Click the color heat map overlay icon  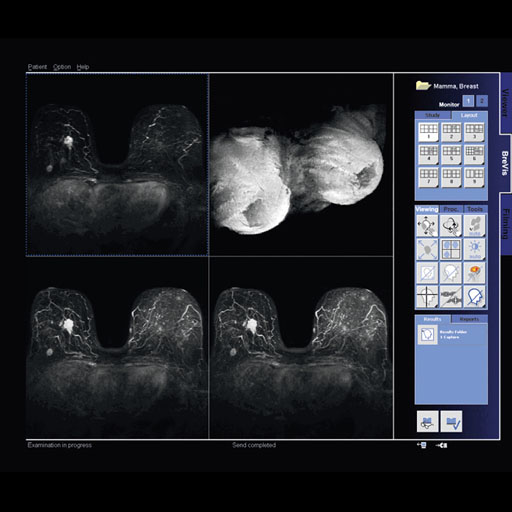pos(474,273)
